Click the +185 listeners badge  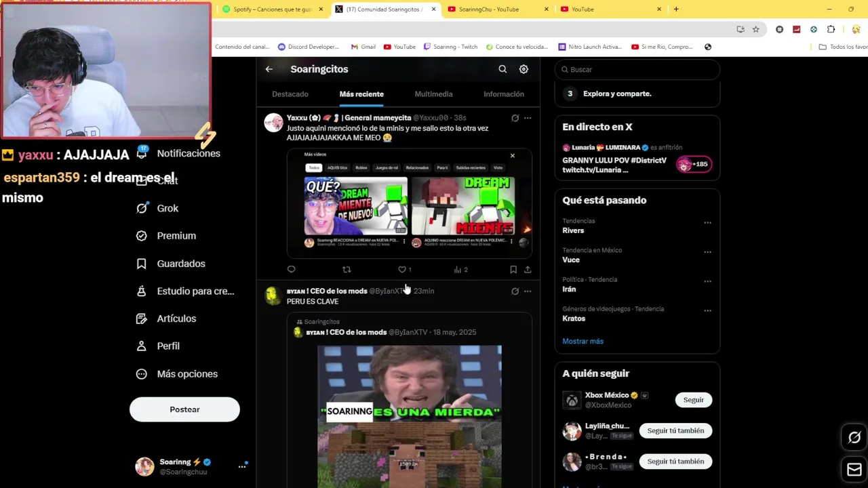694,164
